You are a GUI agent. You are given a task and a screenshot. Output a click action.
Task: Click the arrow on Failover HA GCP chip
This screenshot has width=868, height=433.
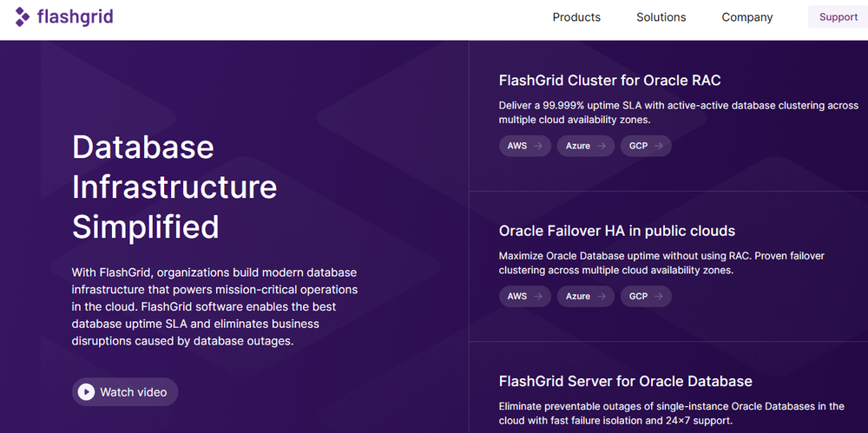660,296
